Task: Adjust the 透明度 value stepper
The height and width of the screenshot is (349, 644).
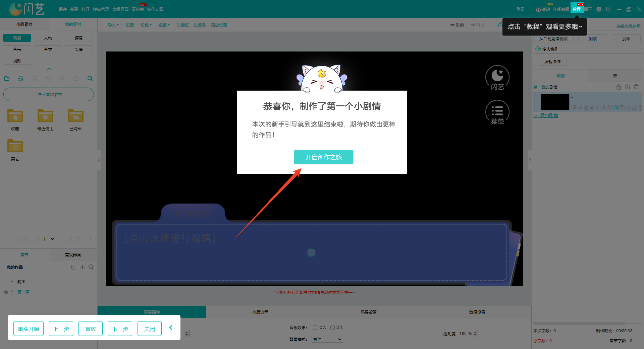Action: pos(475,334)
